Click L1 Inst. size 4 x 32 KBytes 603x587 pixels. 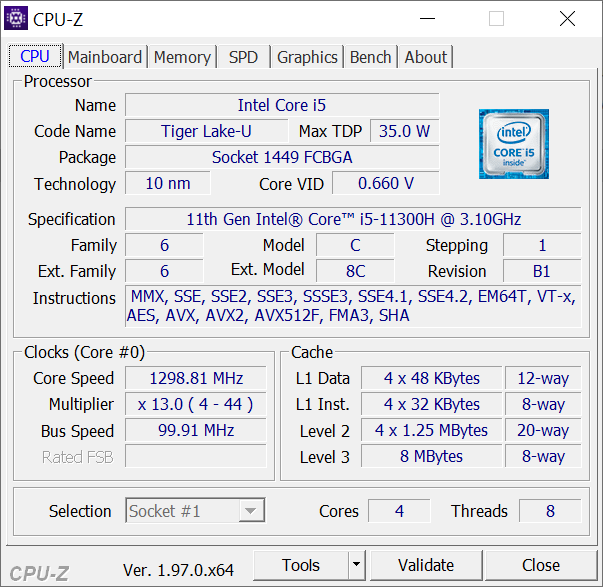[431, 404]
